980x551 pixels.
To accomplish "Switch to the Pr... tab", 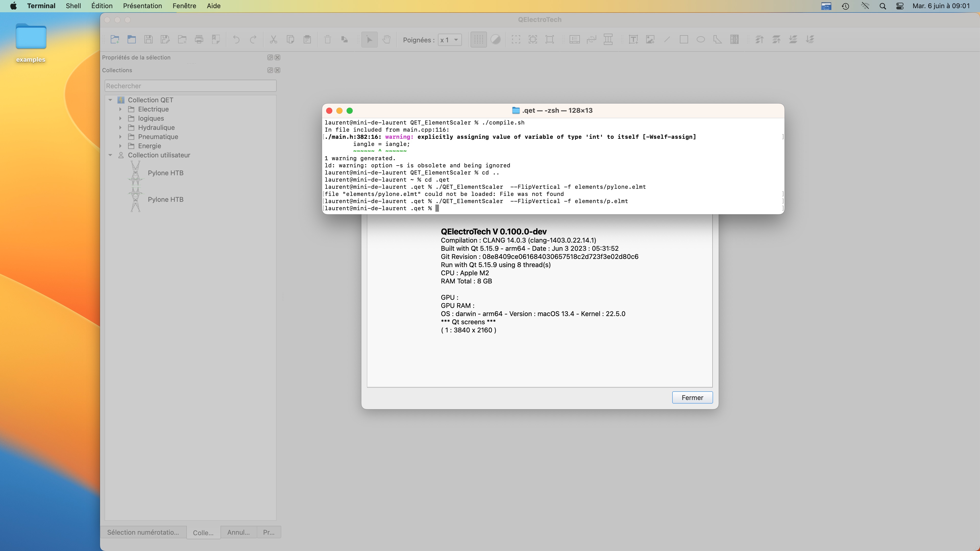I will tap(268, 532).
